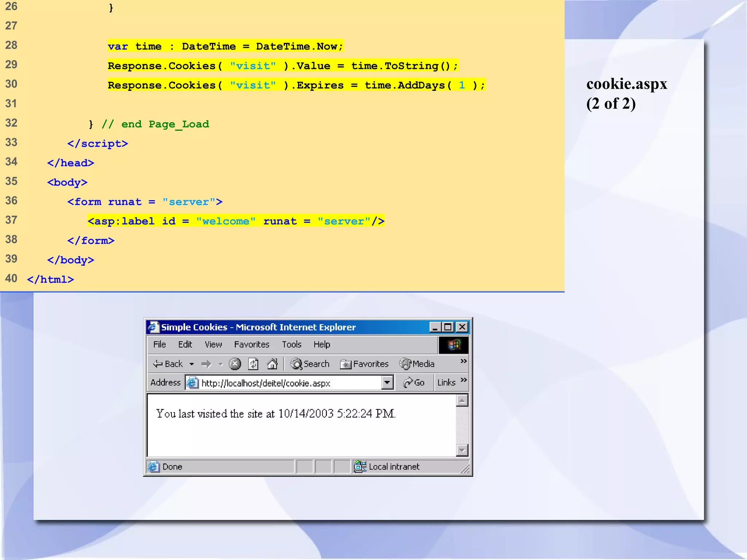
Task: Click the address bar URL field
Action: 290,383
